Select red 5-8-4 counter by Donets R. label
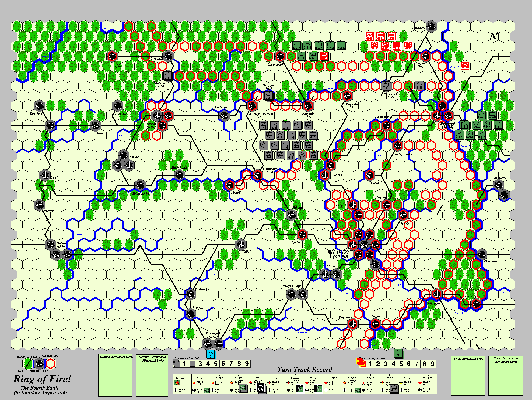The image size is (532, 400). (x=465, y=66)
